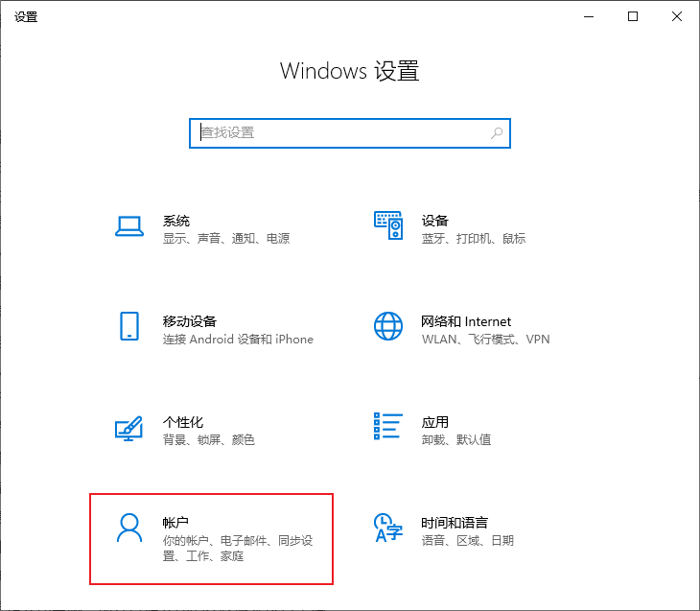
Task: Minimize the 设置 window
Action: pyautogui.click(x=589, y=16)
